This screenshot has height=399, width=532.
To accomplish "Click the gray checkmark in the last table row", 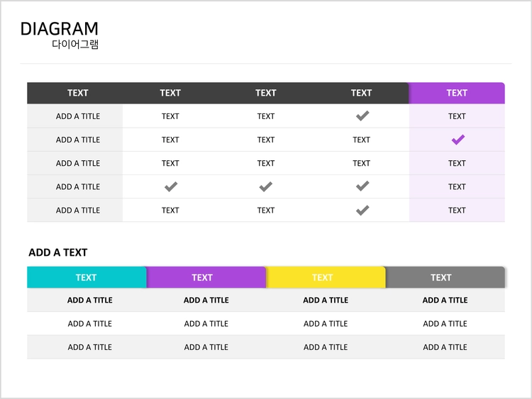I will coord(362,210).
